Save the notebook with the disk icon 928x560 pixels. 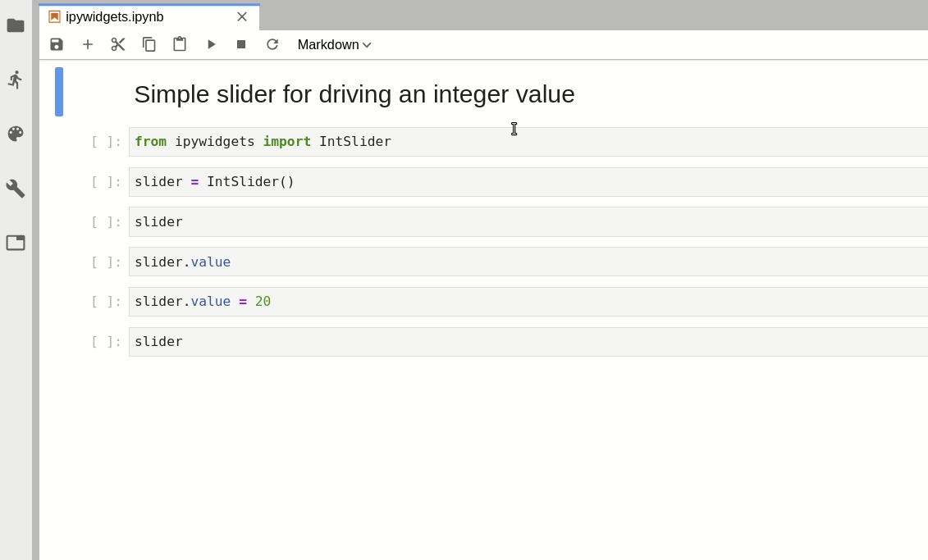[57, 44]
